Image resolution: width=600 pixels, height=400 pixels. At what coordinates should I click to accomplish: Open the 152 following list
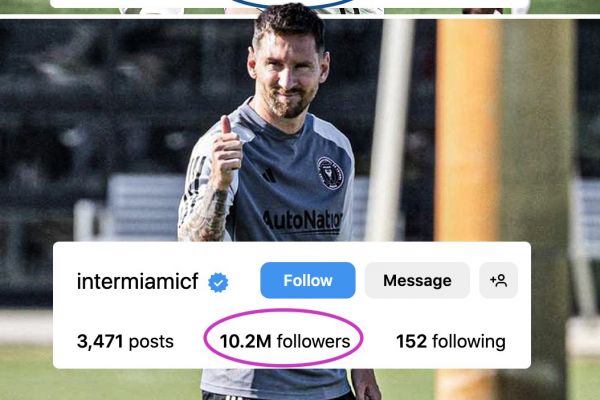coord(450,341)
